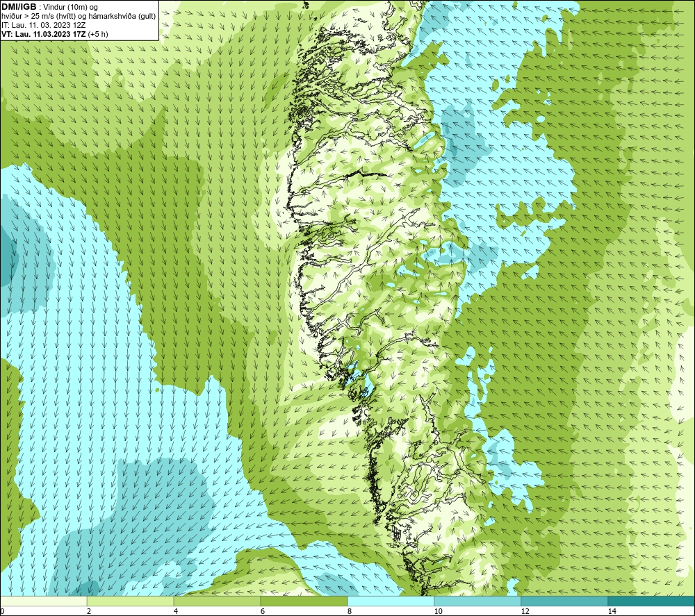The image size is (695, 616).
Task: Select the dark teal above-14 m/s legend swatch
Action: click(651, 601)
